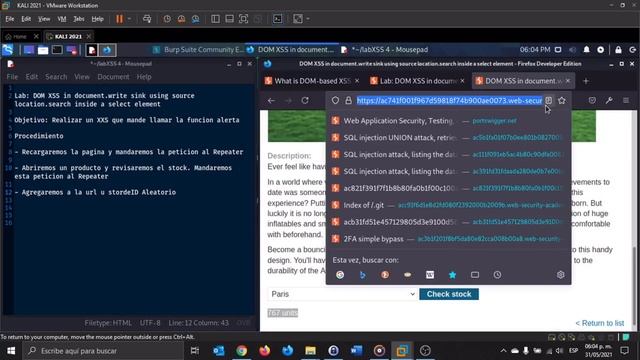This screenshot has height=360, width=640.
Task: Open Mousepad Search menu
Action: click(56, 77)
